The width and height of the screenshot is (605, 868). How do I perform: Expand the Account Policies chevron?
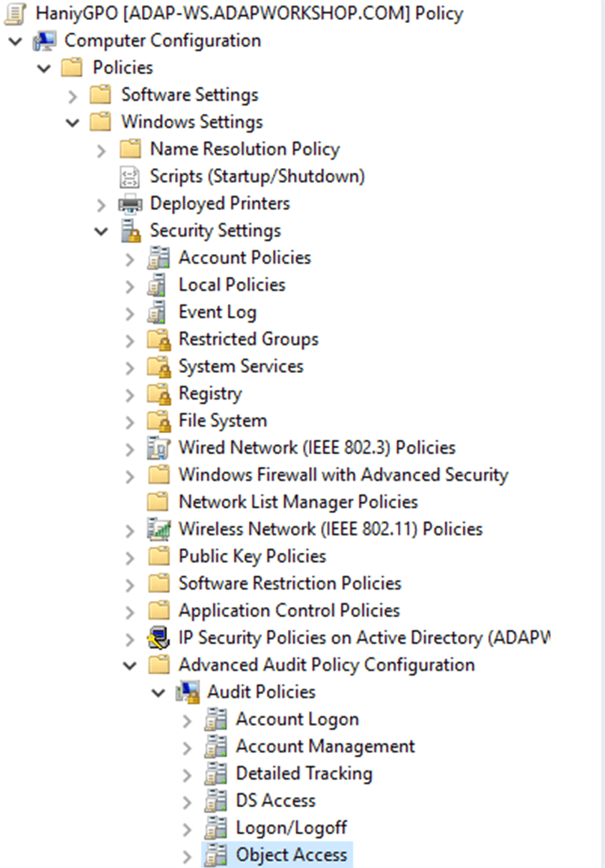(x=130, y=258)
